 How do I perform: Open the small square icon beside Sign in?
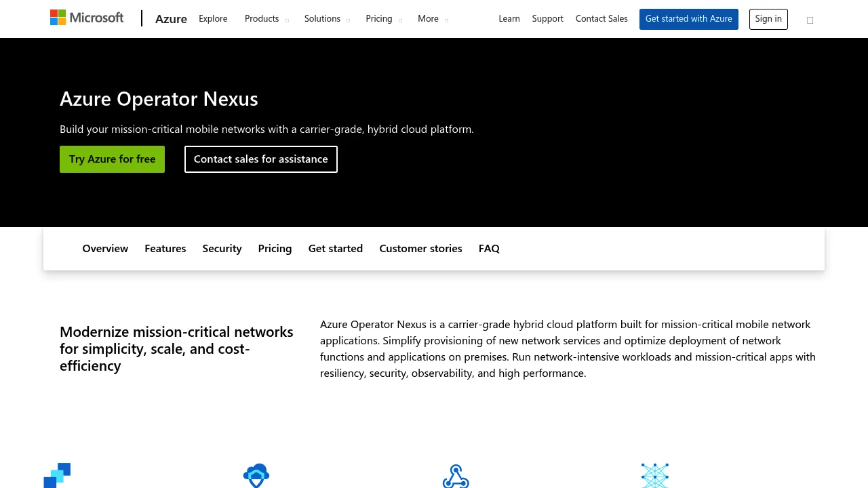[x=810, y=20]
